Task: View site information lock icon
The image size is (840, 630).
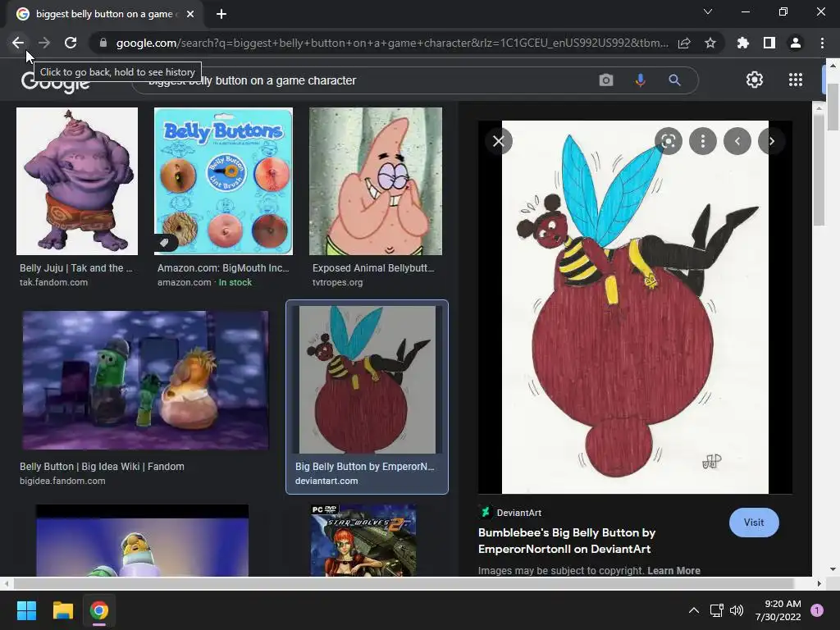Action: point(103,43)
